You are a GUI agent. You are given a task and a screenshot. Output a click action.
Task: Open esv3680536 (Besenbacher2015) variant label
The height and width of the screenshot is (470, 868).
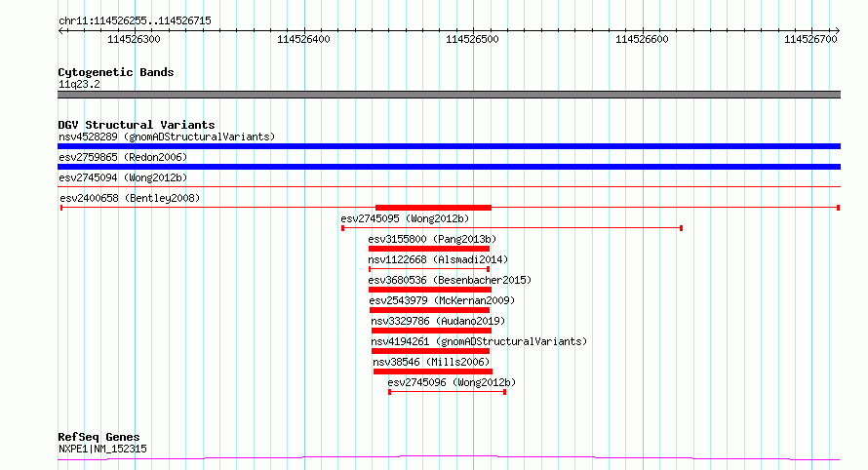[x=450, y=280]
